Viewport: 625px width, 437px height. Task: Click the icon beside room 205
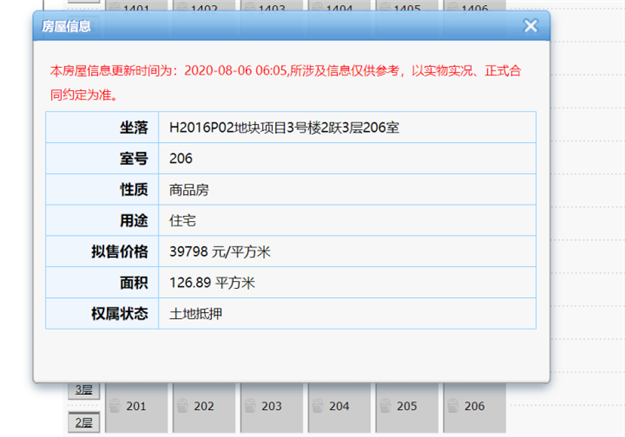[385, 406]
